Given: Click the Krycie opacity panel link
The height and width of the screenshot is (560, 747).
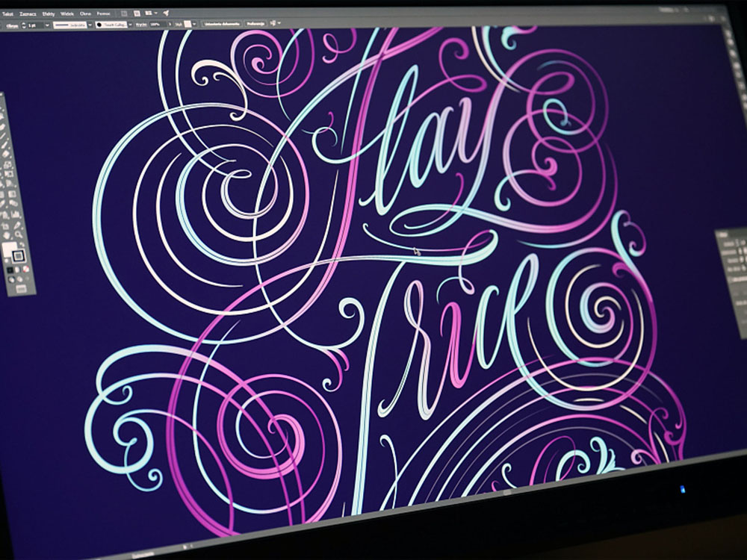Looking at the screenshot, I should [x=141, y=25].
